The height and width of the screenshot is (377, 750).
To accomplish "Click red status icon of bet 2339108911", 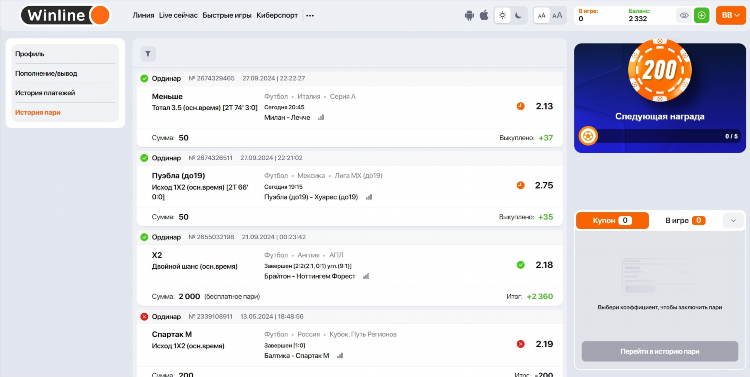I will point(144,317).
